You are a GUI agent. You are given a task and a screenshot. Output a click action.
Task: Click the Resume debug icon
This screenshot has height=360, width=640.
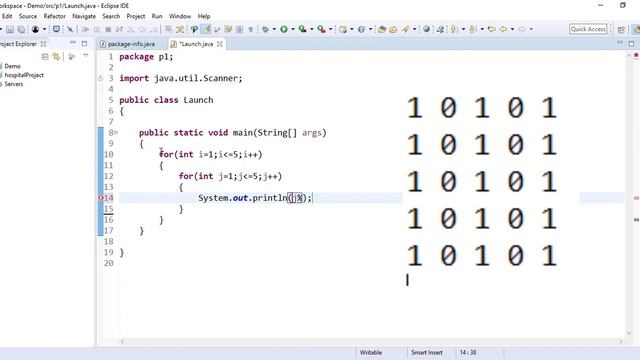(x=85, y=29)
